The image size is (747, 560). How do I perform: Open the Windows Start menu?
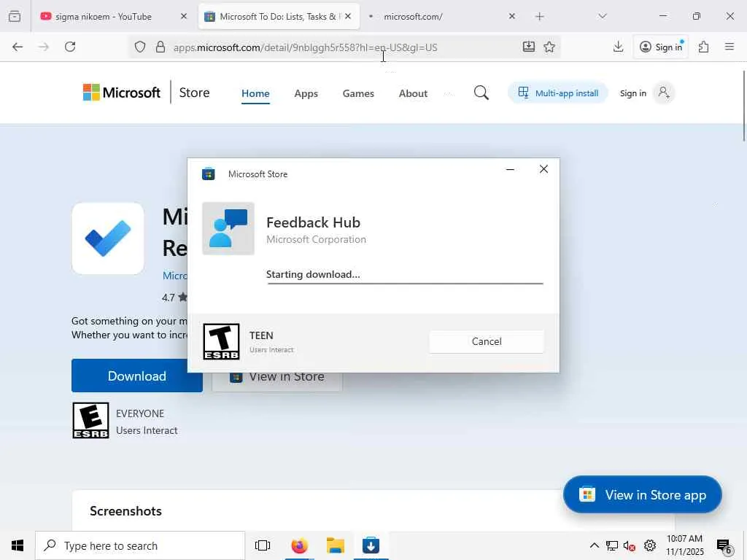18,545
